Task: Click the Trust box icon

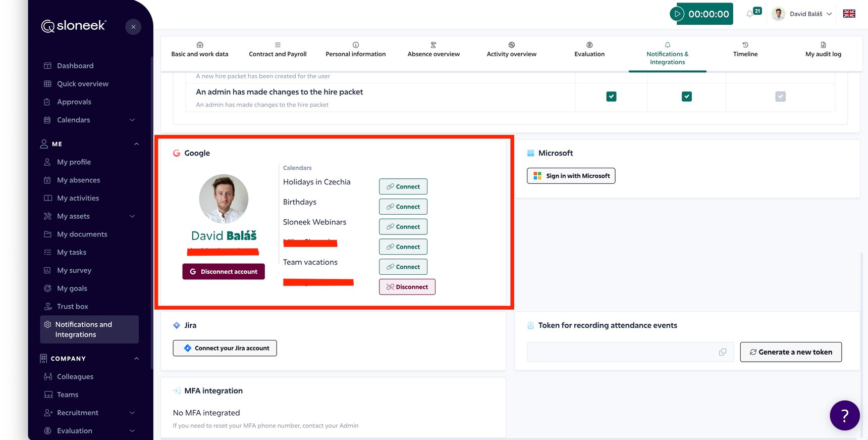Action: pyautogui.click(x=47, y=307)
